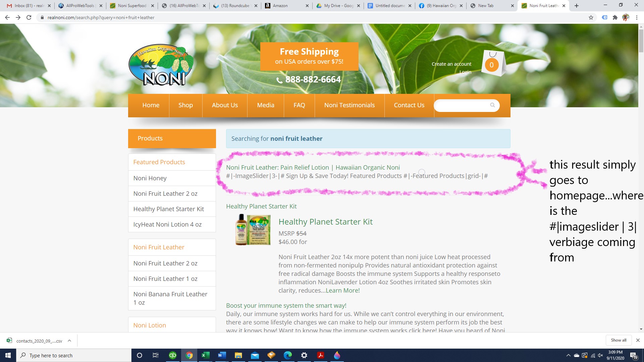Image resolution: width=644 pixels, height=362 pixels.
Task: Open the Shop menu item
Action: [185, 105]
